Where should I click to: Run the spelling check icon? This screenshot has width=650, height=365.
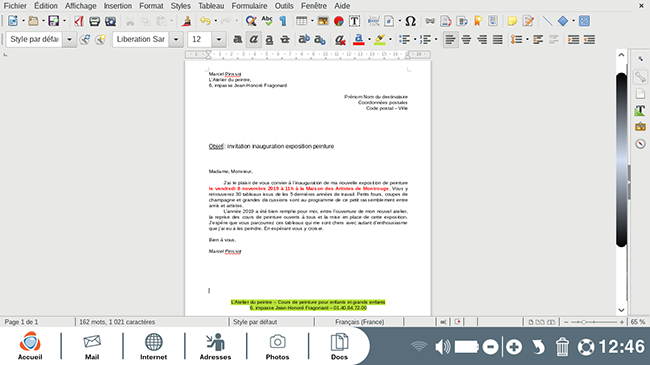pos(267,21)
